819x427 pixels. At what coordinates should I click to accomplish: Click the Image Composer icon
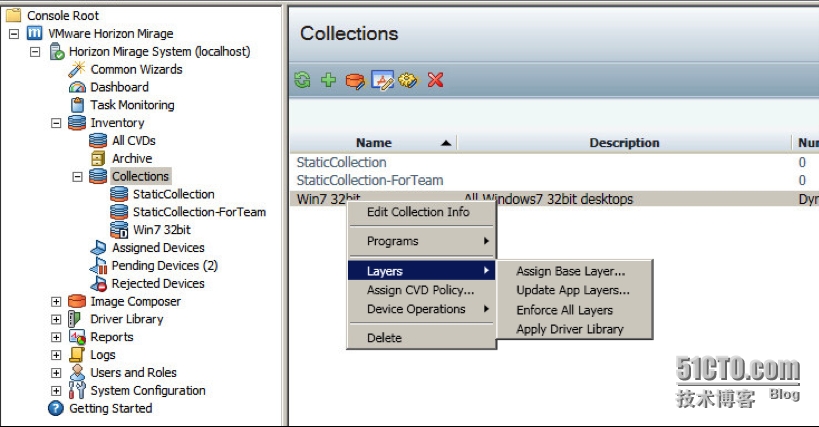(77, 301)
